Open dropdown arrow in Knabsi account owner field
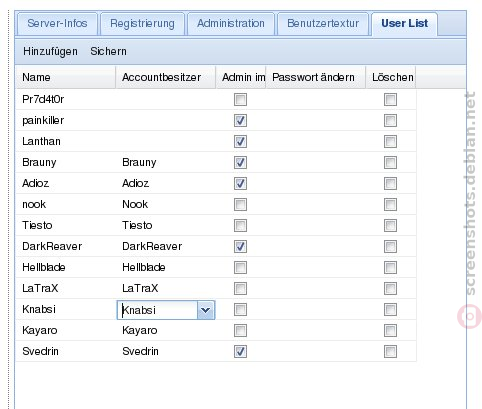This screenshot has height=409, width=482. click(x=206, y=310)
